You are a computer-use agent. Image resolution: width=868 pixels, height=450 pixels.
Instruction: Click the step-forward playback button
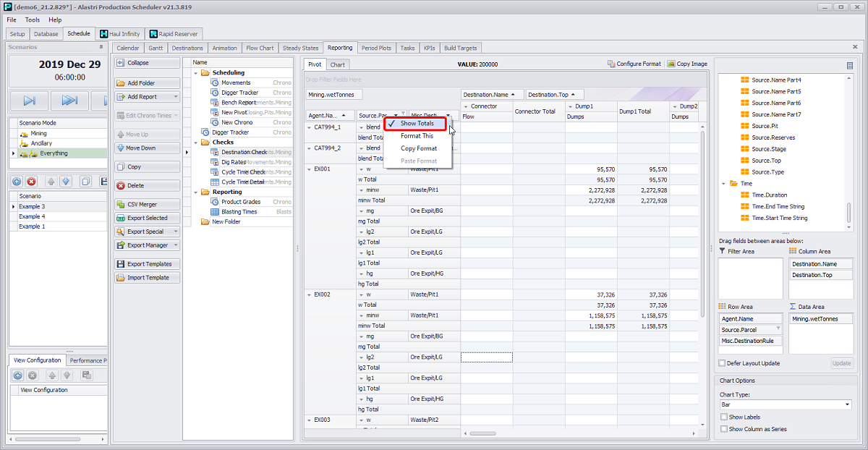29,101
